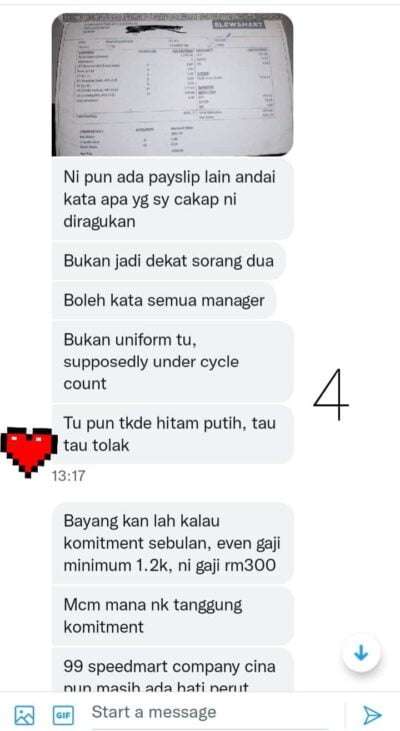Open the GIF picker
Screen dimensions: 400x731
click(62, 715)
